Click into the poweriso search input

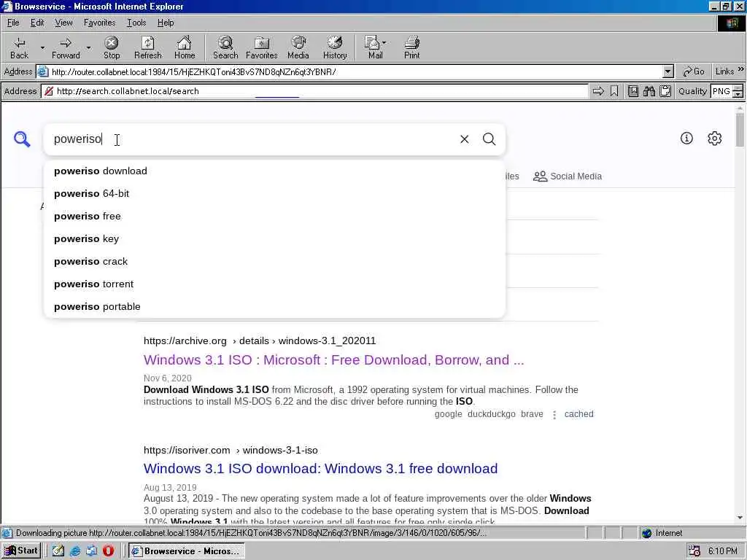(x=252, y=139)
